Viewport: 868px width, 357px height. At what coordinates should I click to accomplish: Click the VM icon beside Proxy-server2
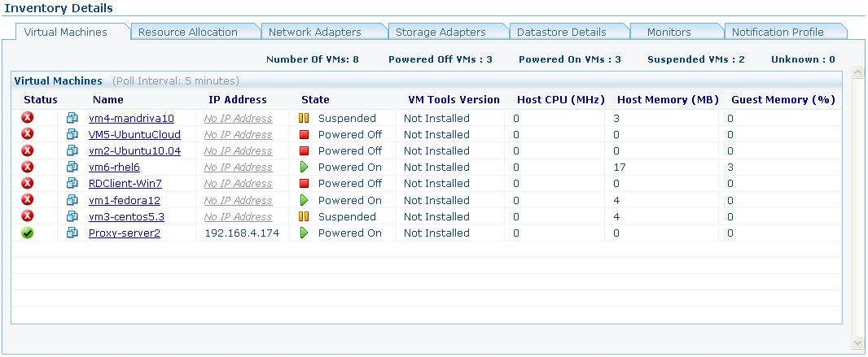point(72,233)
